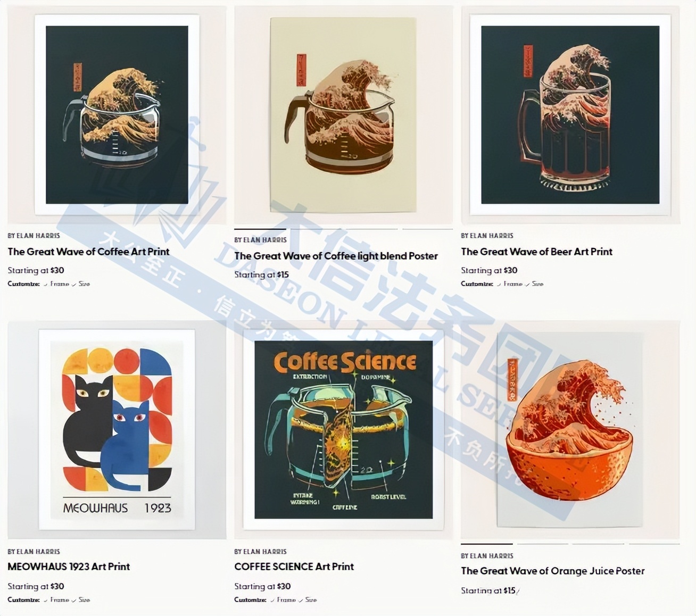Open the 'MEOWHAUS 1923 Art Print' title link
Screen dimensions: 696x616
coord(69,567)
